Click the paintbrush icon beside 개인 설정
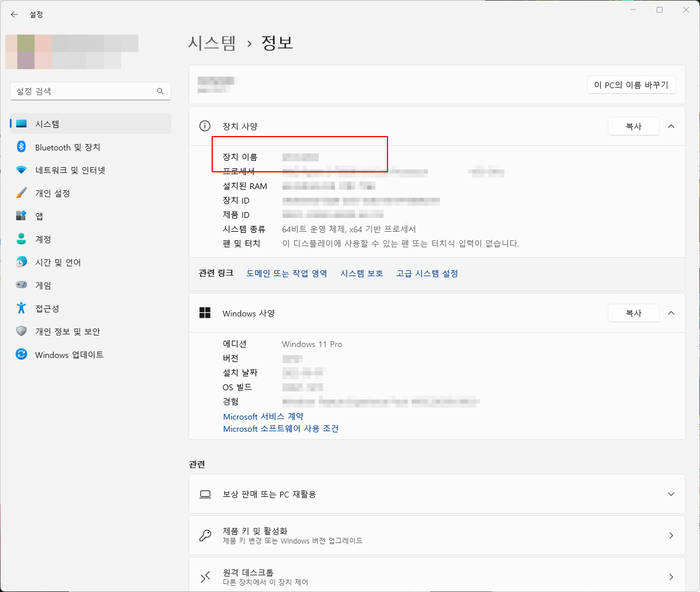Viewport: 700px width, 592px height. click(x=21, y=193)
